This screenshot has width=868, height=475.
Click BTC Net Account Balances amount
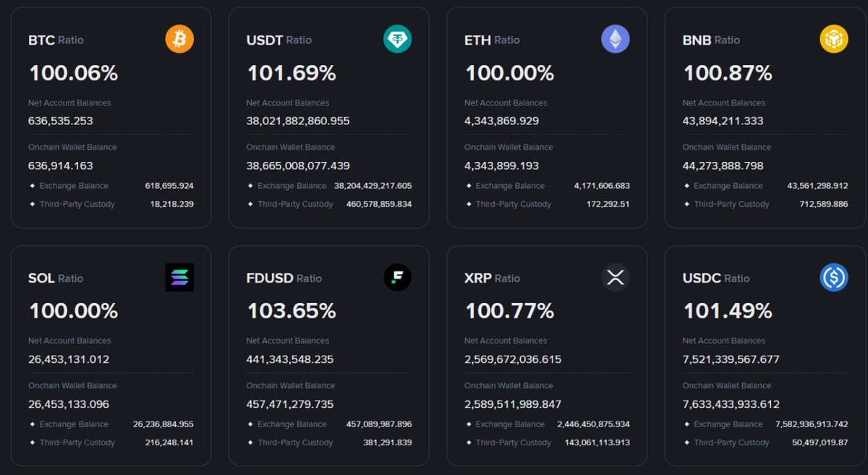coord(61,121)
